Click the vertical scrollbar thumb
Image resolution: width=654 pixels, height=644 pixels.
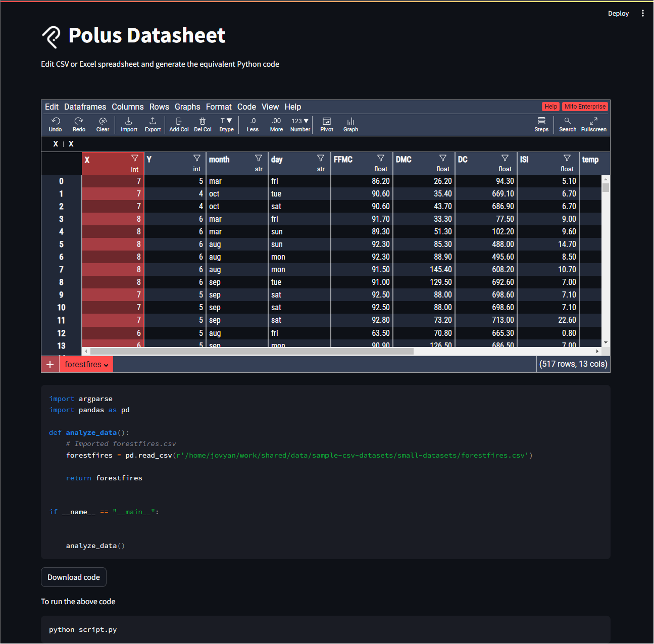pos(606,187)
